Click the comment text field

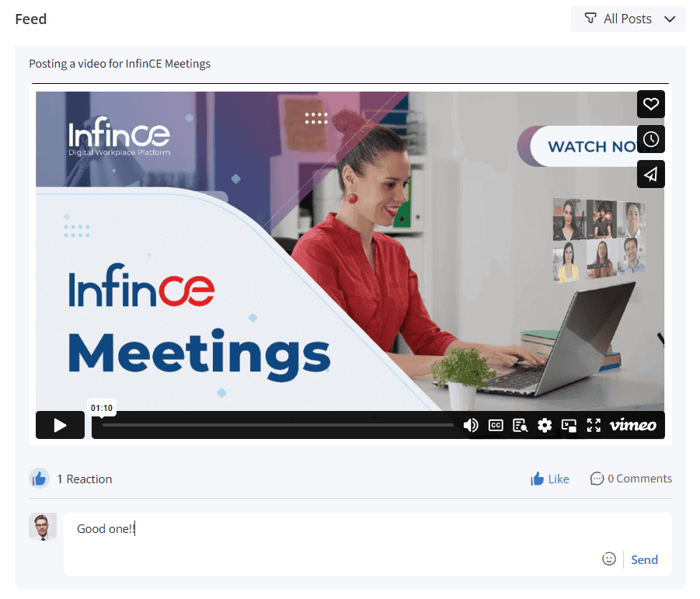(367, 544)
